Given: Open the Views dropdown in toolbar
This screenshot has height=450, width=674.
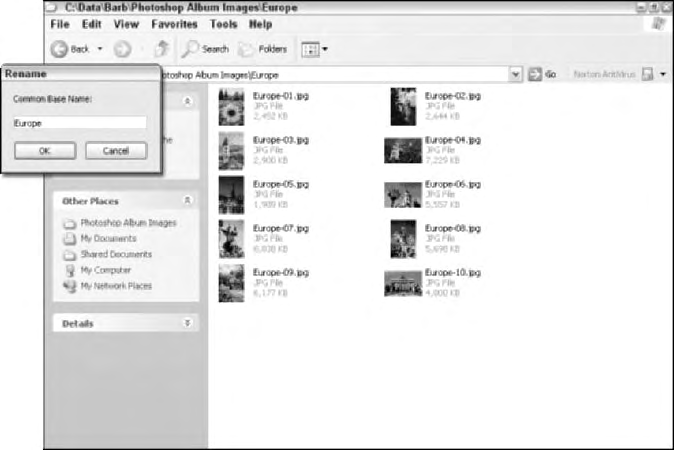Looking at the screenshot, I should click(x=314, y=48).
